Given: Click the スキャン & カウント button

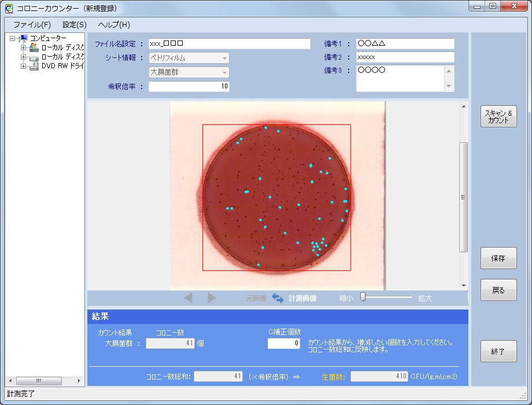Looking at the screenshot, I should pyautogui.click(x=498, y=116).
